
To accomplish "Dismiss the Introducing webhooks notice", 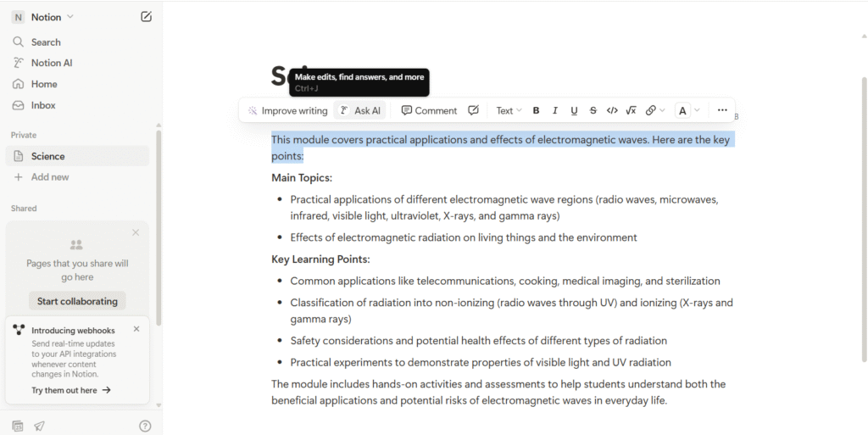I will (136, 329).
